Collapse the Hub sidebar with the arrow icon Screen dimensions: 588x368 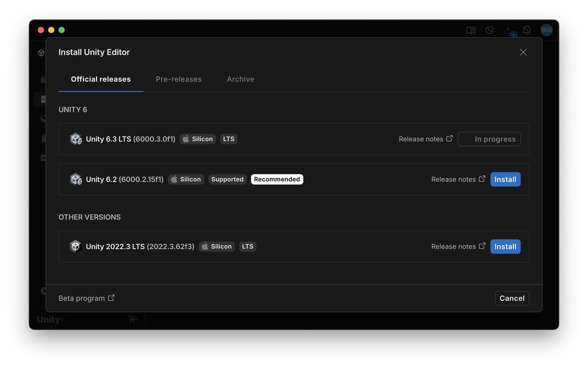133,319
